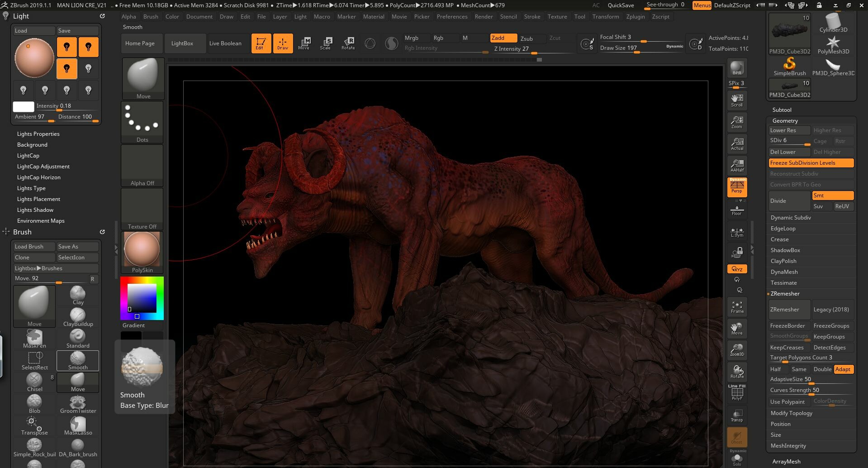This screenshot has height=468, width=868.
Task: Click the Frame icon on right shelf
Action: tap(737, 307)
